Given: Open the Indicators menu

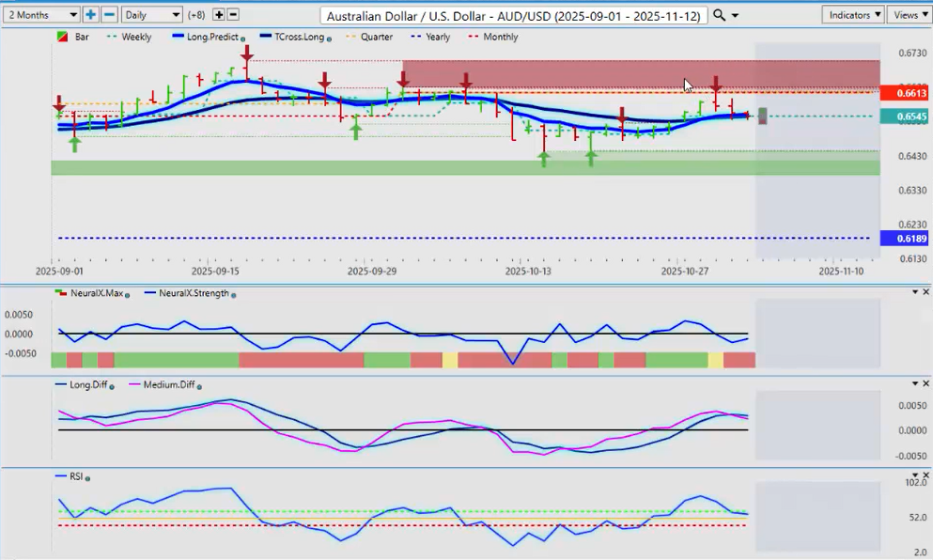Looking at the screenshot, I should (x=852, y=15).
